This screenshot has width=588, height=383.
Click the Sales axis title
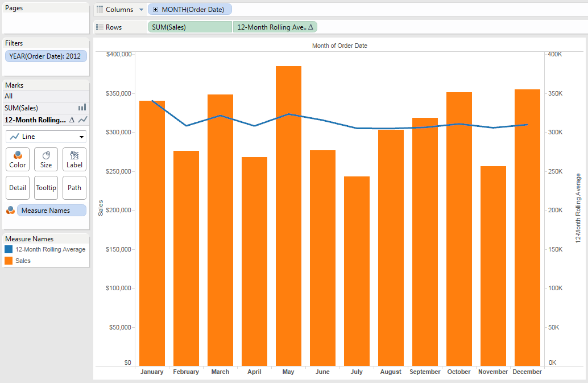(101, 208)
